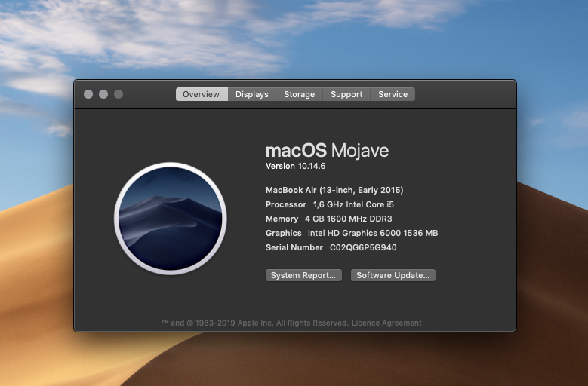Click the macOS Mojave heading
Image resolution: width=588 pixels, height=386 pixels.
click(327, 151)
